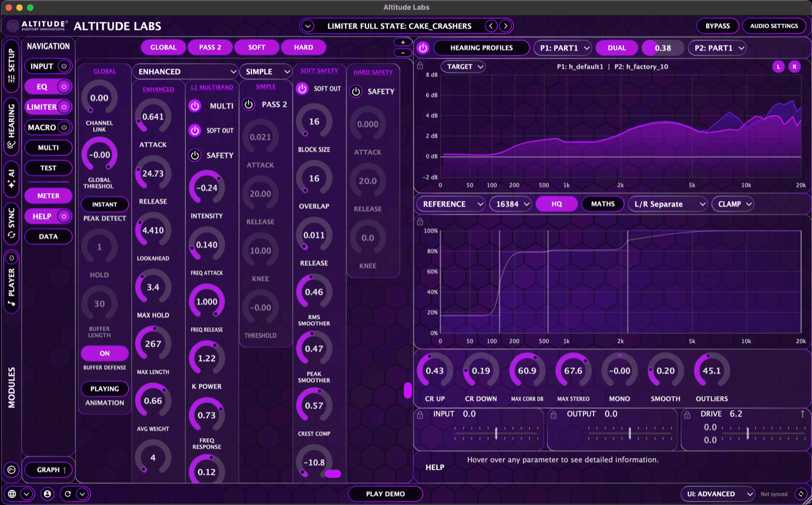The height and width of the screenshot is (505, 812).
Task: Open the L/R Separate dropdown
Action: (x=669, y=204)
